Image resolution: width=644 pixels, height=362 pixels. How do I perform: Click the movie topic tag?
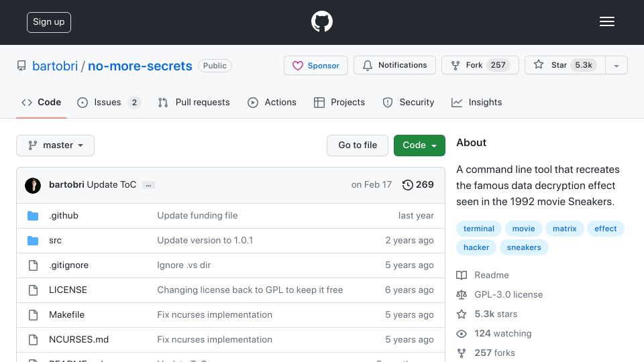point(524,229)
